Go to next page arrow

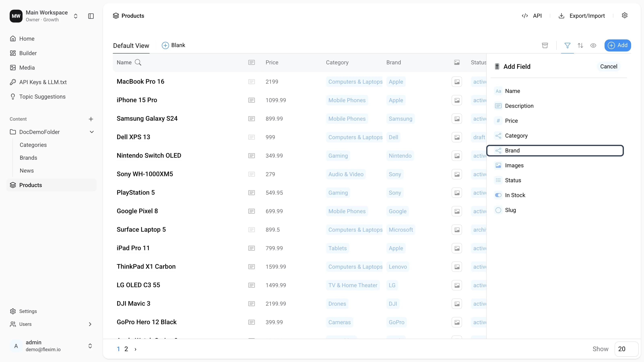(x=135, y=349)
